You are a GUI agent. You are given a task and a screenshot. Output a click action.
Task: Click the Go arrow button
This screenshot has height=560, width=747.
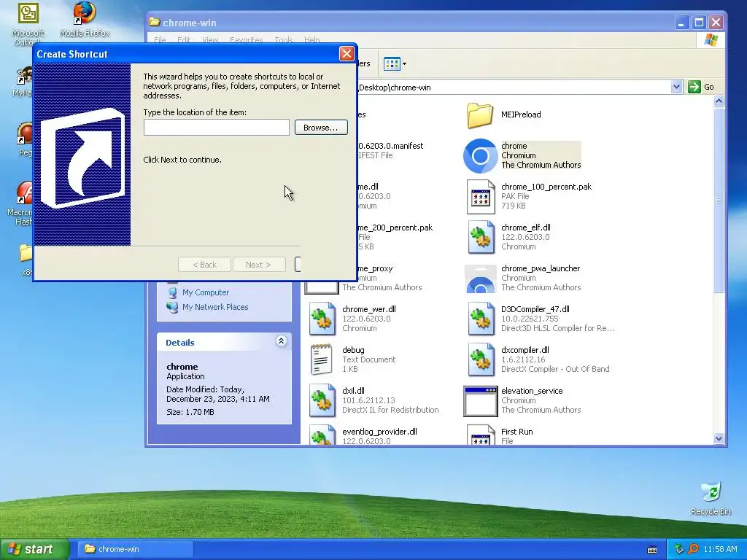pos(694,87)
